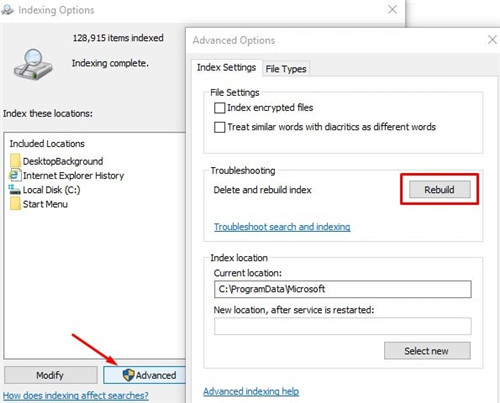Click the New location input field
Viewport: 500px width, 403px height.
[343, 326]
